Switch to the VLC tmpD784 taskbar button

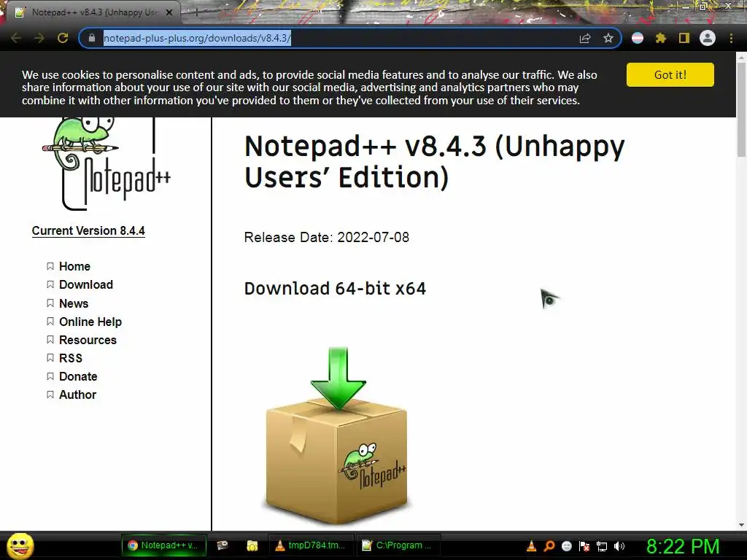[311, 545]
